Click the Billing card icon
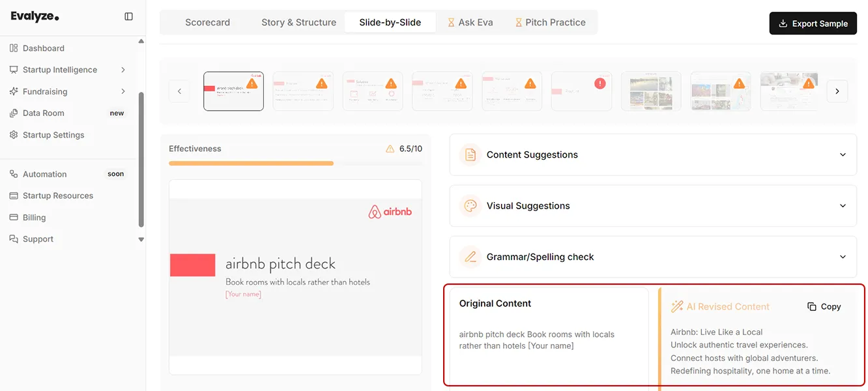Image resolution: width=868 pixels, height=391 pixels. coord(14,218)
